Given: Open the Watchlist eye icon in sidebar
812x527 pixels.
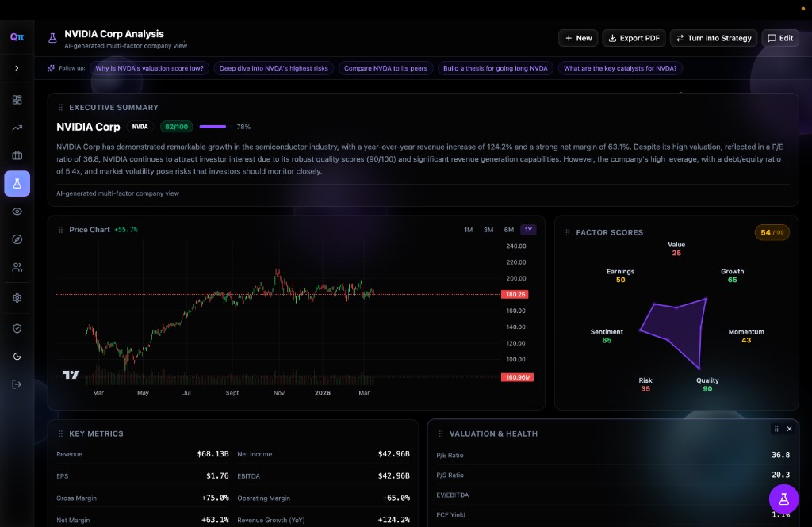Looking at the screenshot, I should (17, 211).
